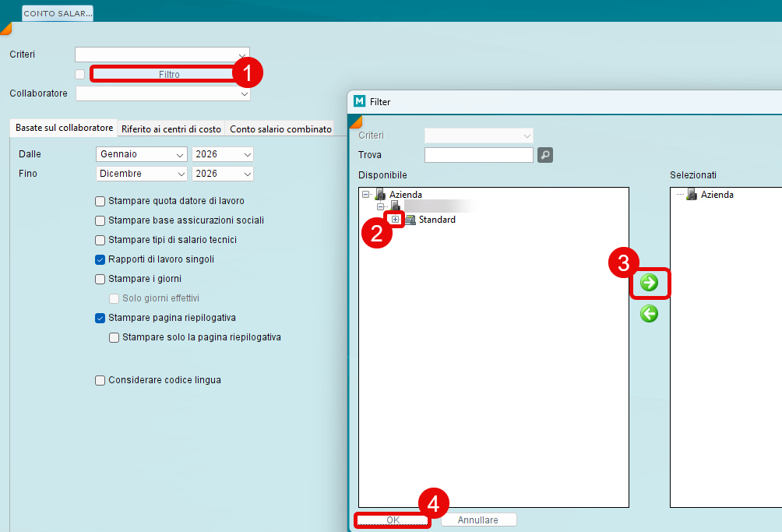Expand the Standard tree node

point(396,220)
